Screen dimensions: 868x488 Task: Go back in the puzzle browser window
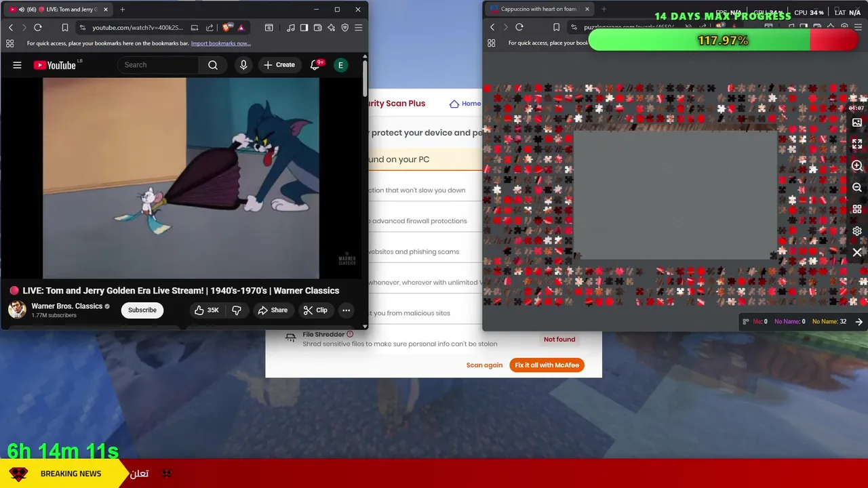click(x=492, y=27)
